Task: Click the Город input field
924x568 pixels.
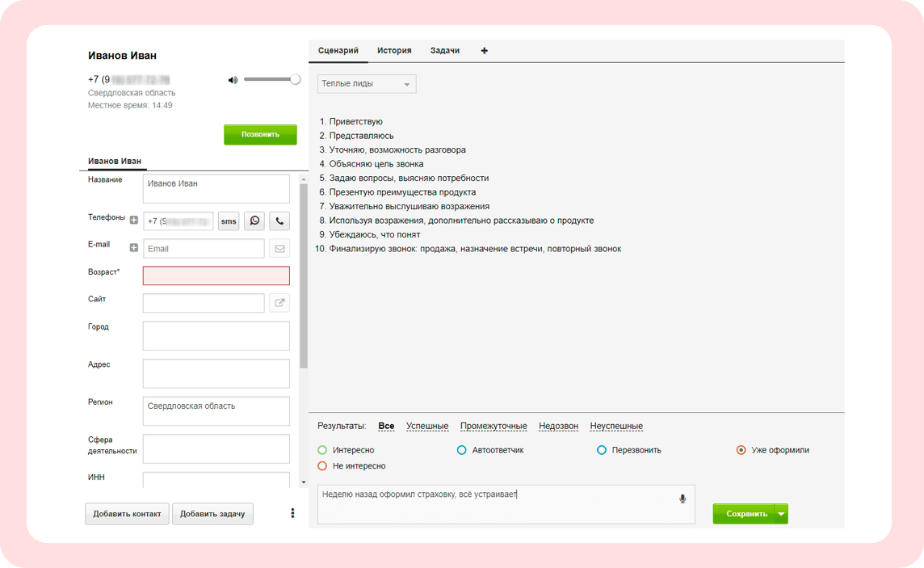Action: pyautogui.click(x=216, y=336)
